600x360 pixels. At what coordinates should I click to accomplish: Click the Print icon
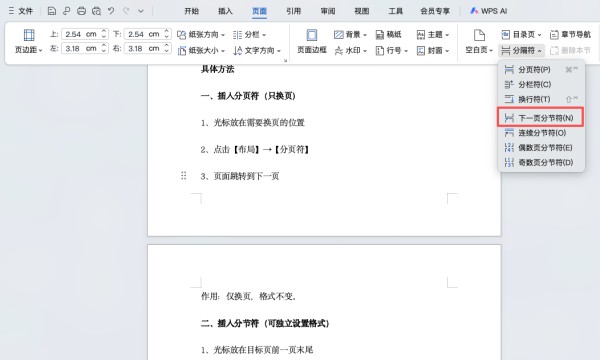click(81, 11)
